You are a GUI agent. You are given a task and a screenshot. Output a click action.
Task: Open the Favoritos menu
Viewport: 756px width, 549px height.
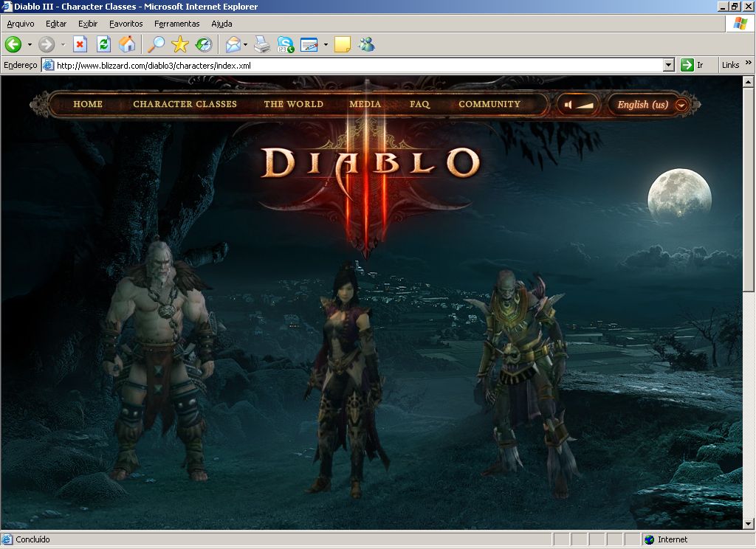(126, 24)
